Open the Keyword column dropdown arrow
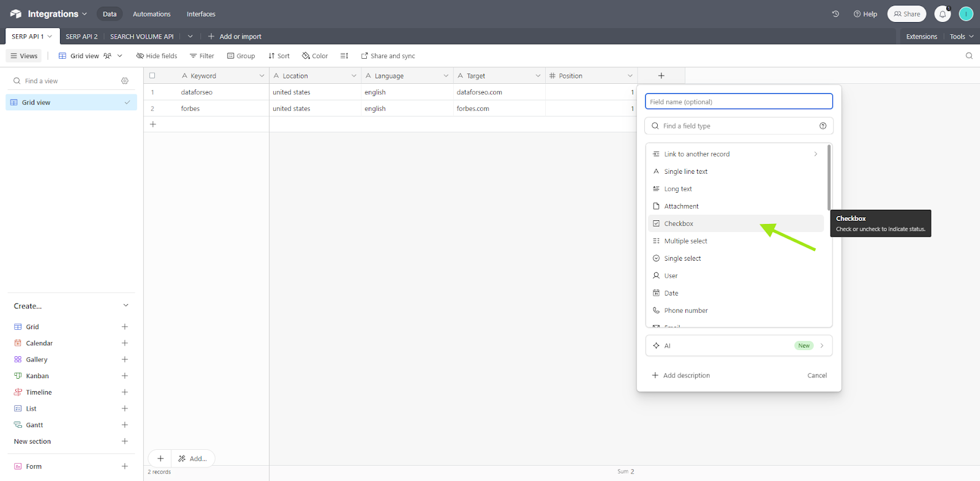Image resolution: width=980 pixels, height=481 pixels. click(262, 76)
